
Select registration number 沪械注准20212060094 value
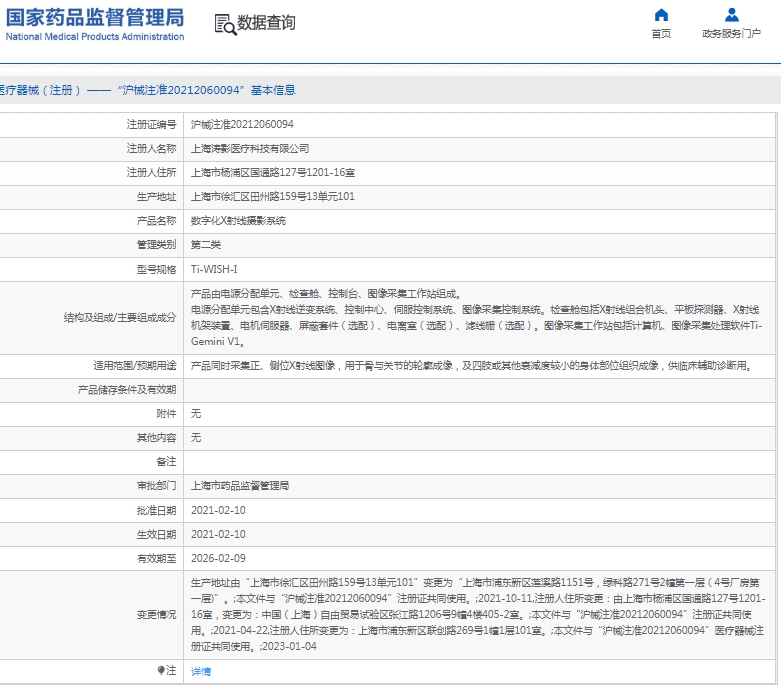(x=242, y=124)
